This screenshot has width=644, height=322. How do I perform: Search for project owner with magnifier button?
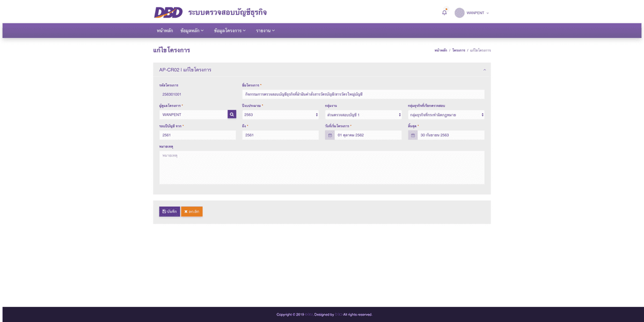click(x=232, y=114)
